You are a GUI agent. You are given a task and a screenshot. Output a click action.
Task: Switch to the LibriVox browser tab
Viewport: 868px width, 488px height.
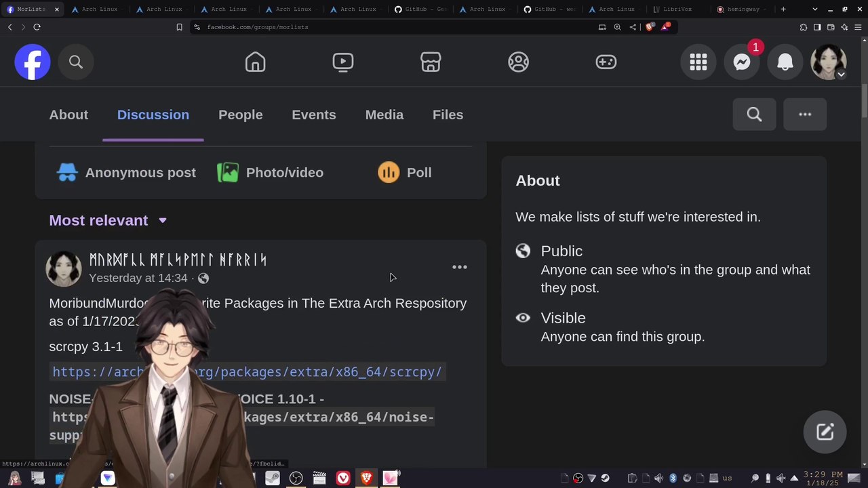[x=677, y=9]
